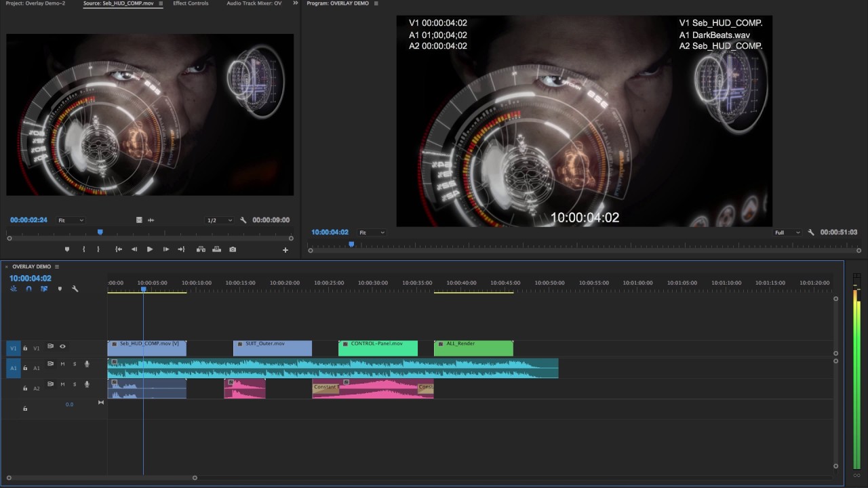Toggle lock on the A1 track

(x=25, y=368)
